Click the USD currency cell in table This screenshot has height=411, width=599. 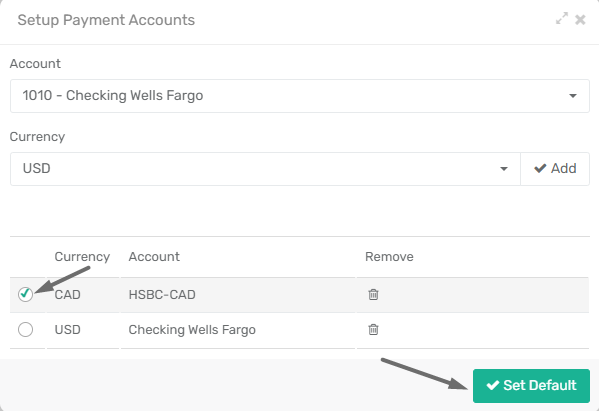[68, 330]
